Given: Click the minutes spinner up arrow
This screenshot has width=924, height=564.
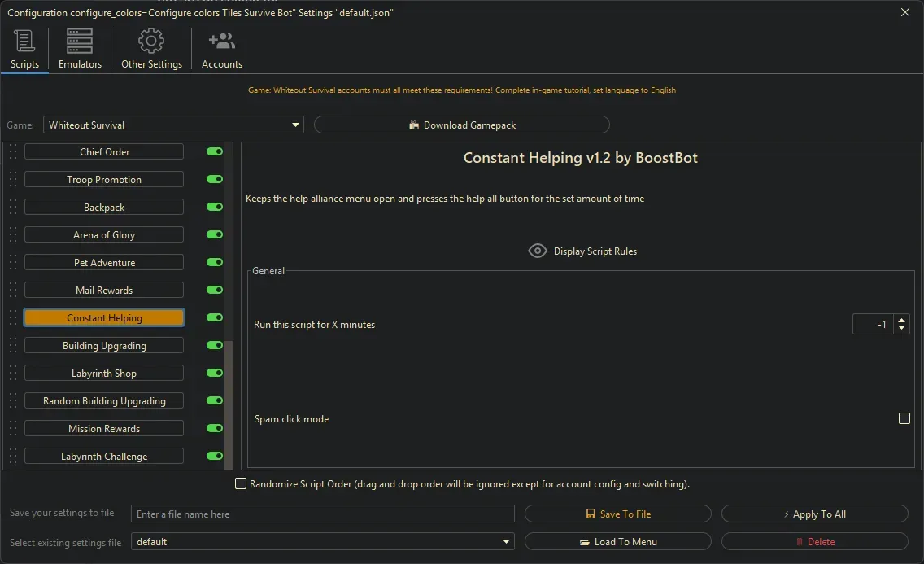Looking at the screenshot, I should pyautogui.click(x=901, y=319).
